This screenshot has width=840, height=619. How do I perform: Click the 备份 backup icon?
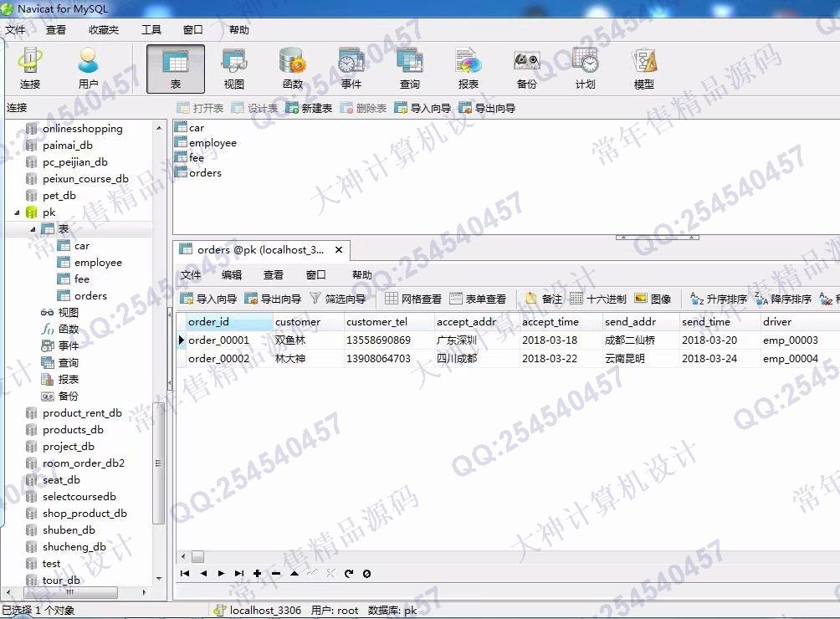coord(526,67)
